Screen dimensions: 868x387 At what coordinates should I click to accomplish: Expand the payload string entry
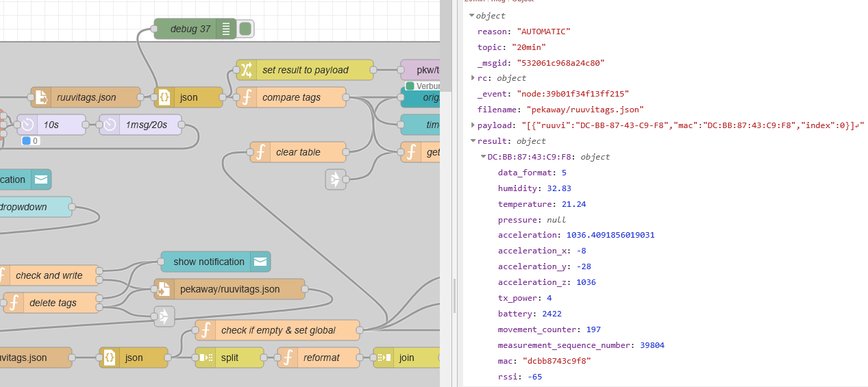point(473,125)
